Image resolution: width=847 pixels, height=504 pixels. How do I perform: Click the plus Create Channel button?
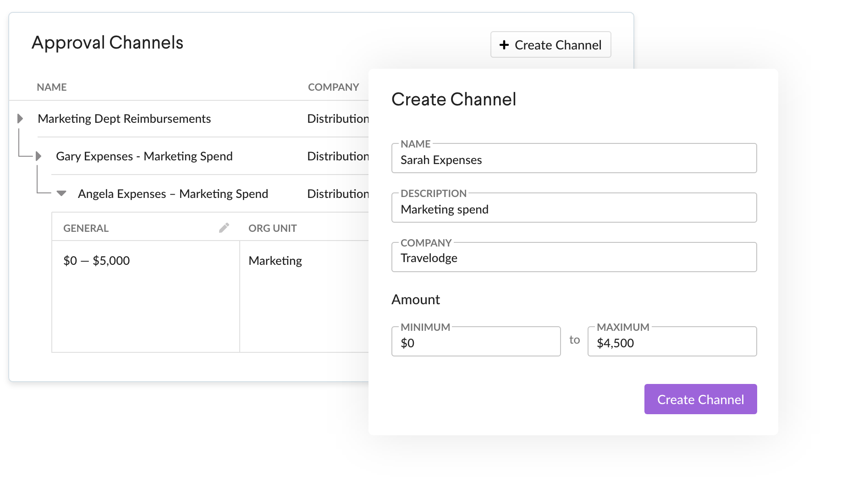click(550, 45)
